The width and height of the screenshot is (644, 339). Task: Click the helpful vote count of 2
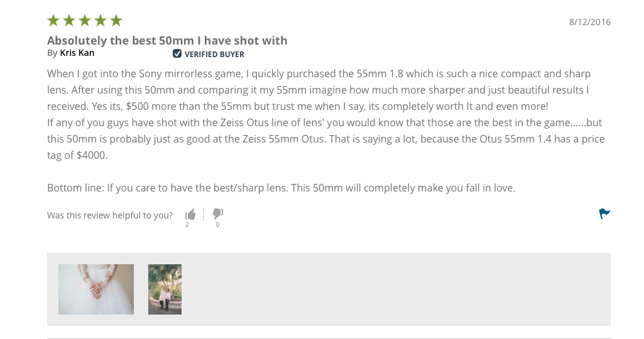(187, 225)
